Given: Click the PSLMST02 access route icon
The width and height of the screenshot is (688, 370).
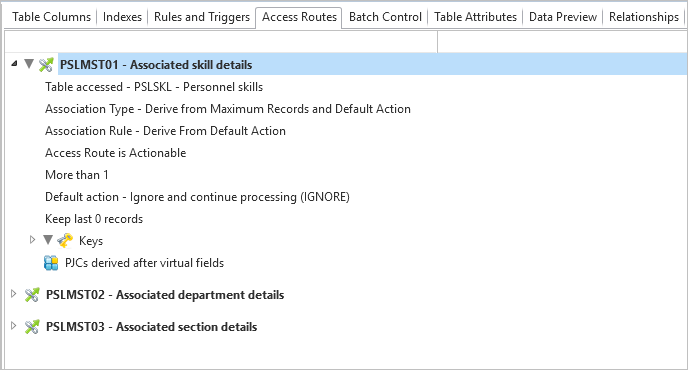Looking at the screenshot, I should [x=32, y=295].
